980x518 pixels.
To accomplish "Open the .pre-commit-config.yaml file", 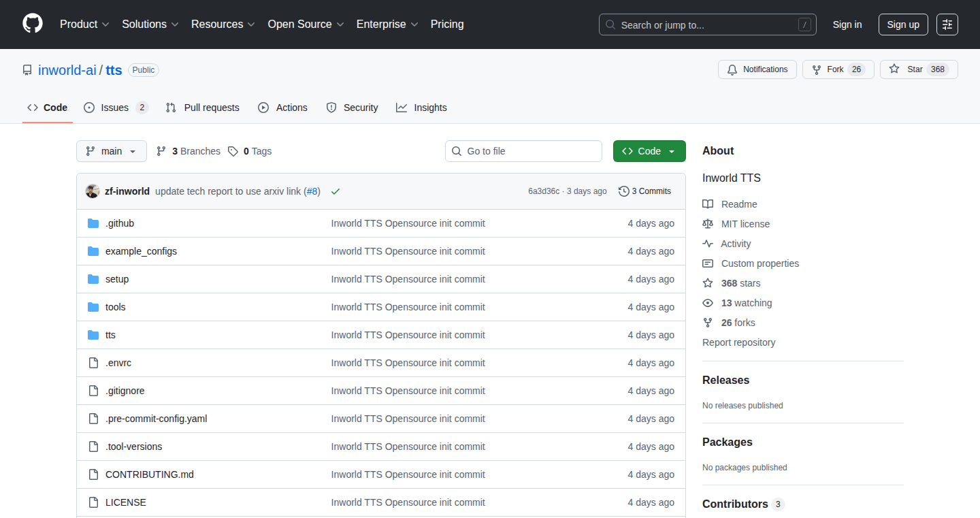I will (156, 419).
